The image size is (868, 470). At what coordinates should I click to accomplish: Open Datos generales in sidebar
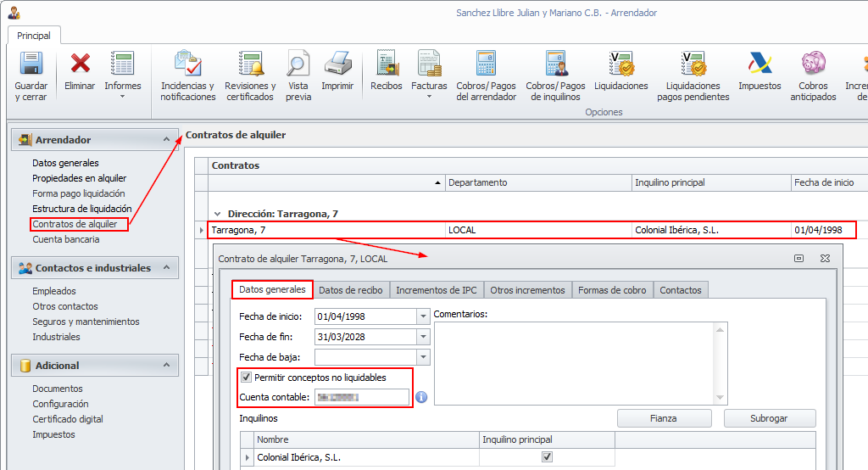coord(65,163)
